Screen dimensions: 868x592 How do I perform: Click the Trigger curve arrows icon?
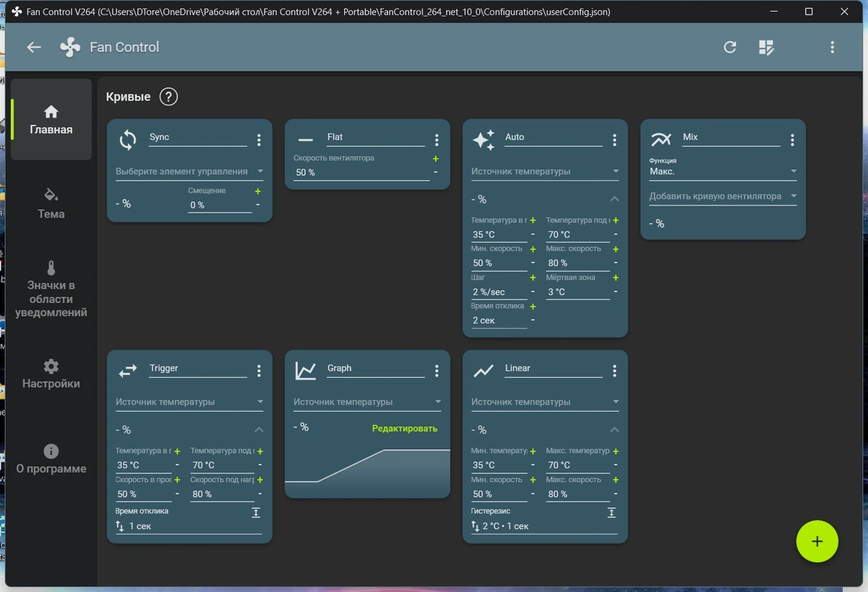(128, 371)
